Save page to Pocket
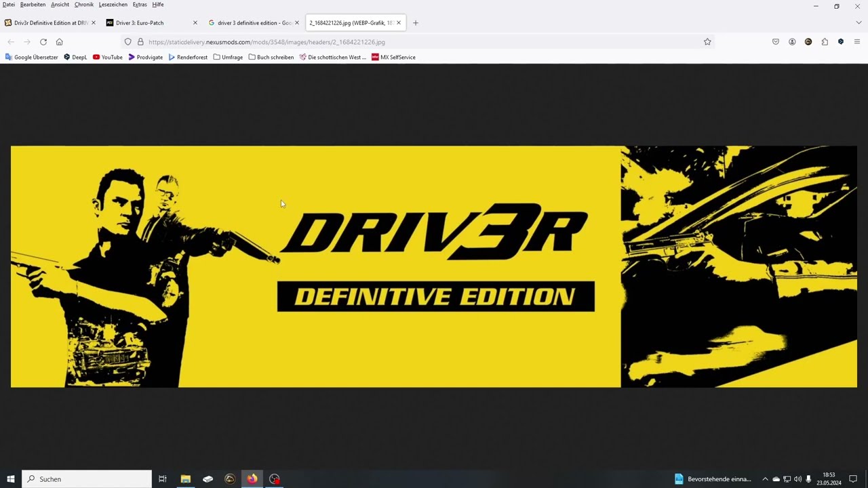The height and width of the screenshot is (488, 868). point(776,42)
